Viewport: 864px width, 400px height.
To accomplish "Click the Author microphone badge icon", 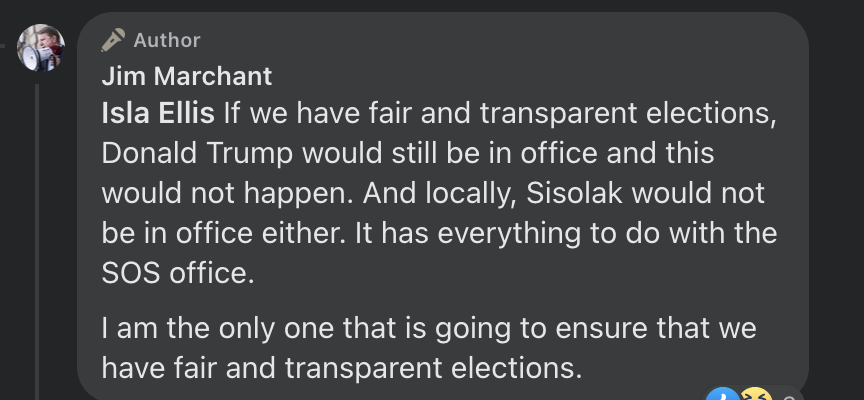I will point(113,40).
